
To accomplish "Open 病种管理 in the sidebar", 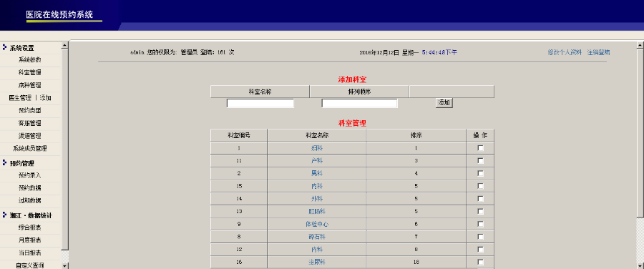I will pyautogui.click(x=29, y=85).
